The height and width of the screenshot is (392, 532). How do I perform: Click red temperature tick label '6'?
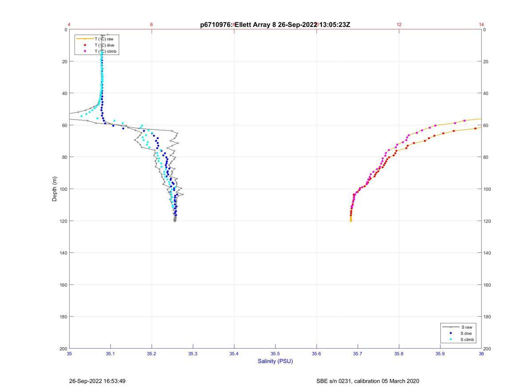click(x=152, y=24)
